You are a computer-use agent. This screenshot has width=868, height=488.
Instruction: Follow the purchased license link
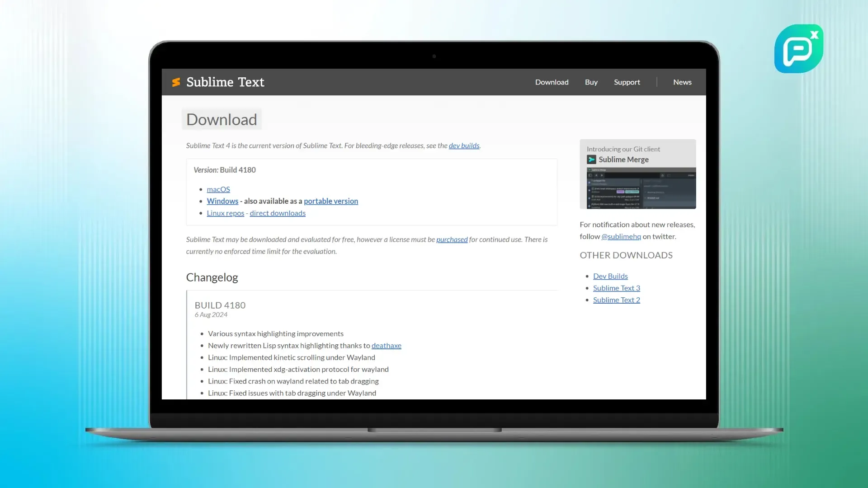click(452, 239)
